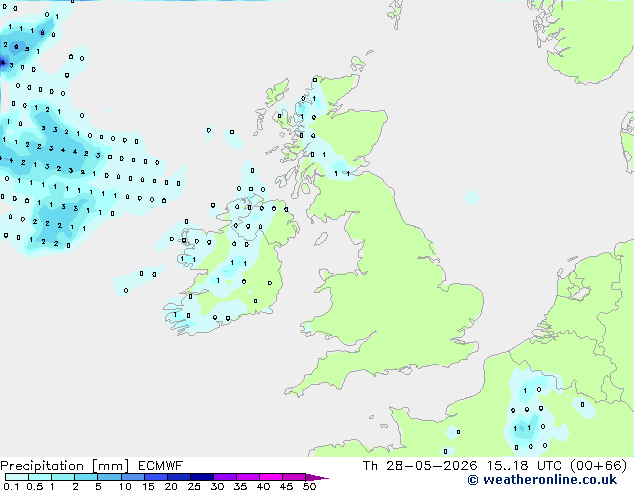634x490 pixels.
Task: Click the over-50 mm legend arrow tip
Action: click(x=317, y=477)
